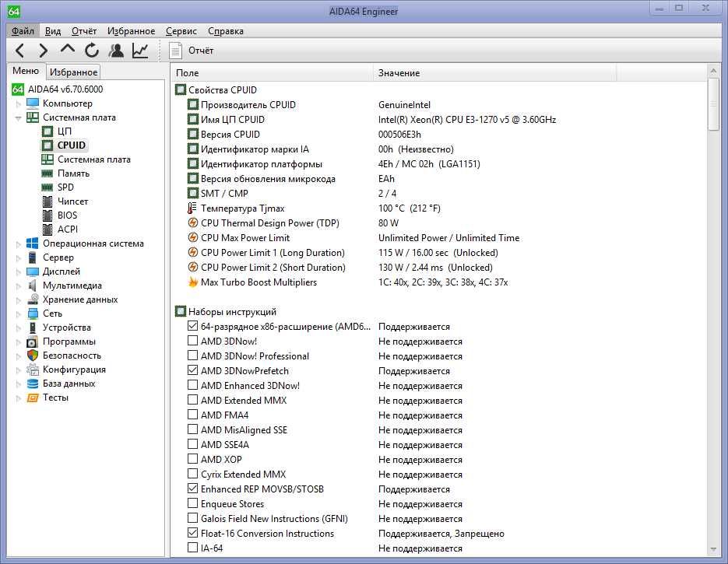Screen dimensions: 728x564
Task: Click the chip icon next to ЦП
Action: click(x=47, y=131)
